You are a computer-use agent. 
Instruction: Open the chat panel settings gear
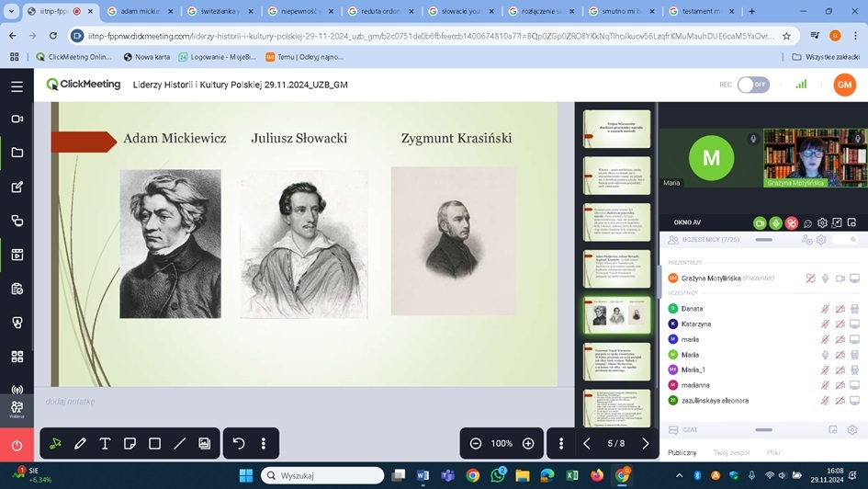(852, 430)
